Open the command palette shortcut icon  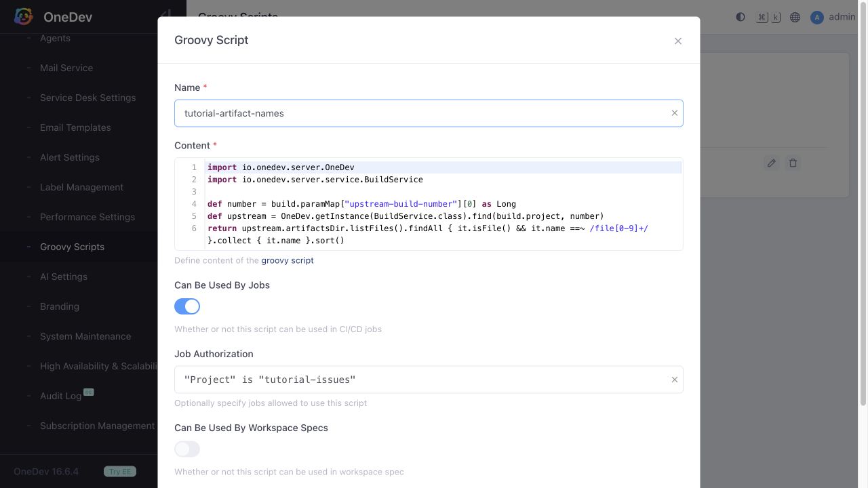(x=769, y=17)
